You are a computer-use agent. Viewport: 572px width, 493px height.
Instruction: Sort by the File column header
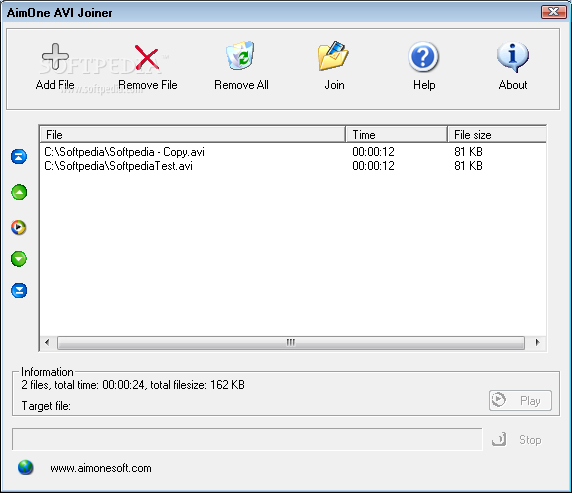coord(193,135)
